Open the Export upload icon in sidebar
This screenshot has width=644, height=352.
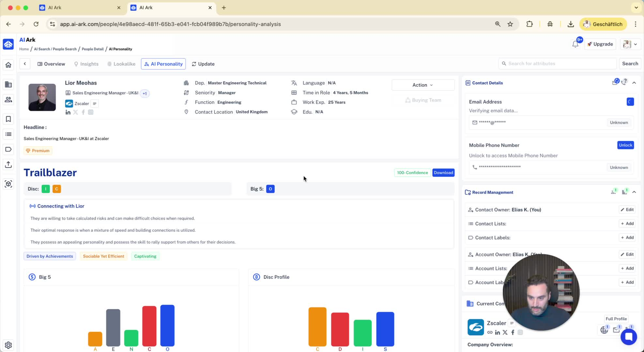(8, 165)
